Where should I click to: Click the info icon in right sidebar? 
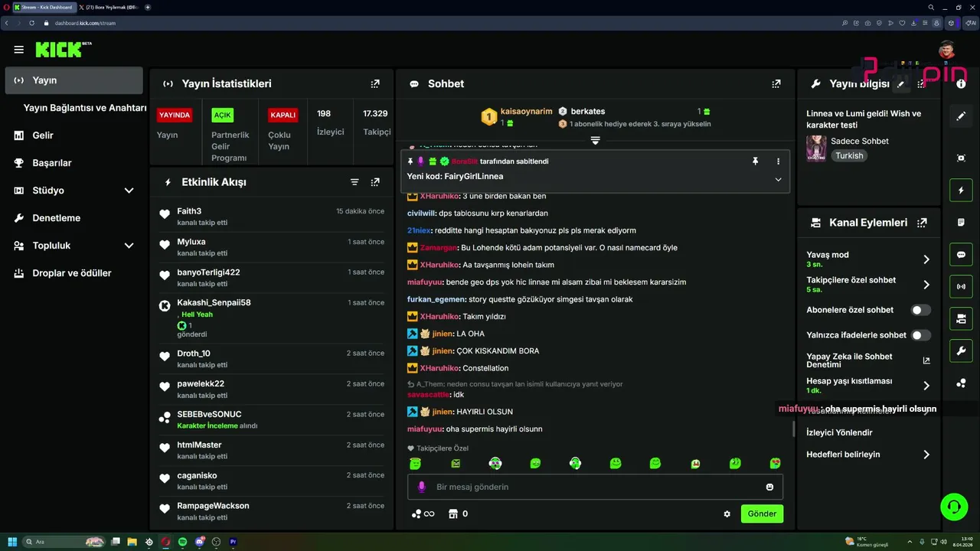point(961,83)
